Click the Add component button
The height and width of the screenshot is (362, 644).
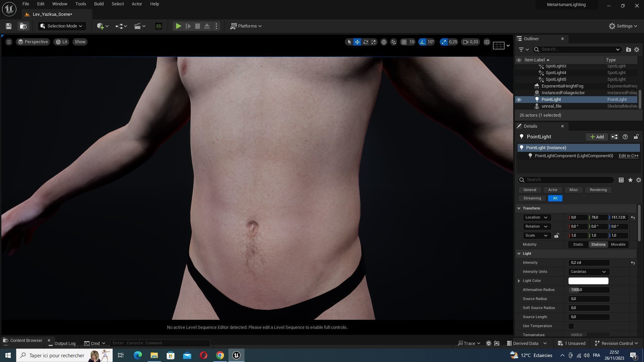pos(597,137)
